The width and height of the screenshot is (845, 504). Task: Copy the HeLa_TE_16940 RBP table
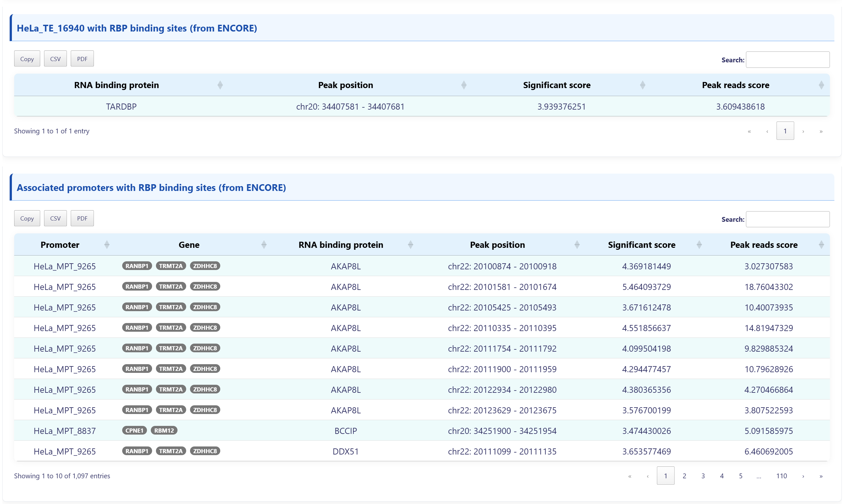(27, 59)
